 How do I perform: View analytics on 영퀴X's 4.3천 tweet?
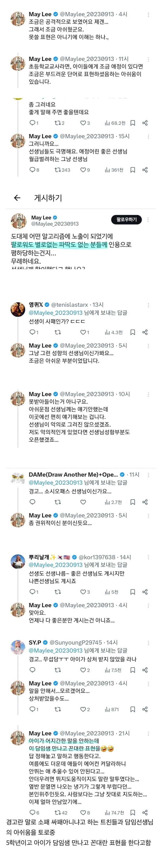coord(114,332)
